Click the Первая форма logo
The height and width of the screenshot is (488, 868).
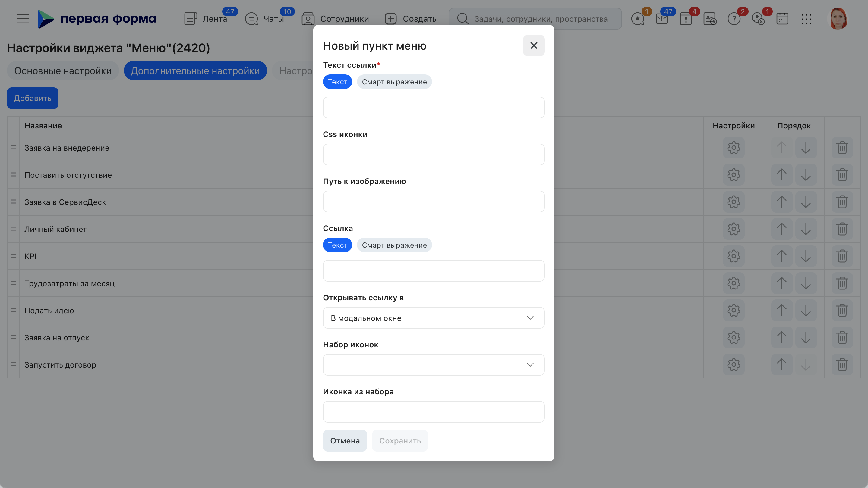(97, 18)
